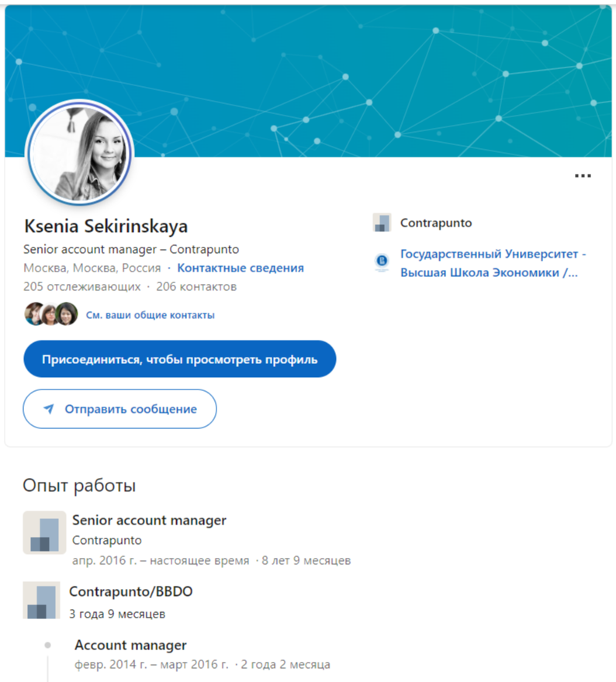Click the Ksenia Sekirinskaya name heading
The height and width of the screenshot is (682, 616).
(x=106, y=227)
